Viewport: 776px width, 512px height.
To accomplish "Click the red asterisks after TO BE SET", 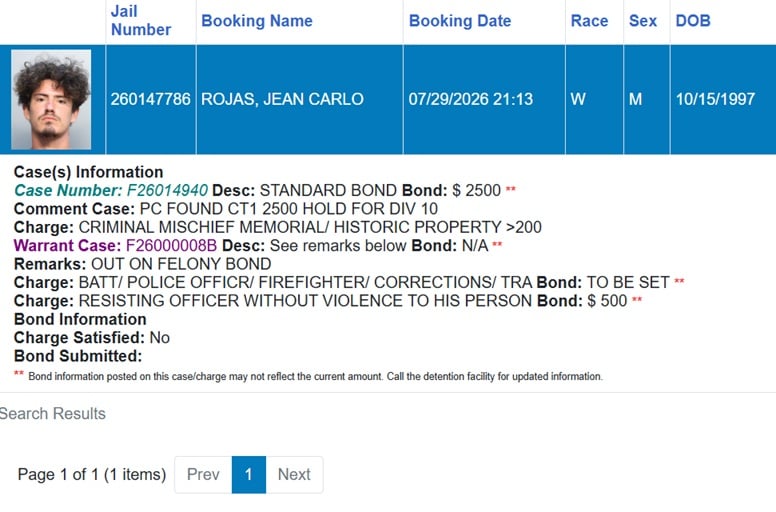I will tap(679, 280).
